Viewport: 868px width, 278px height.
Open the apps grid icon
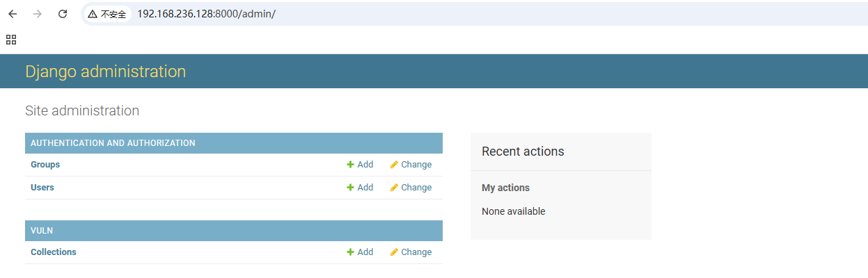tap(11, 40)
